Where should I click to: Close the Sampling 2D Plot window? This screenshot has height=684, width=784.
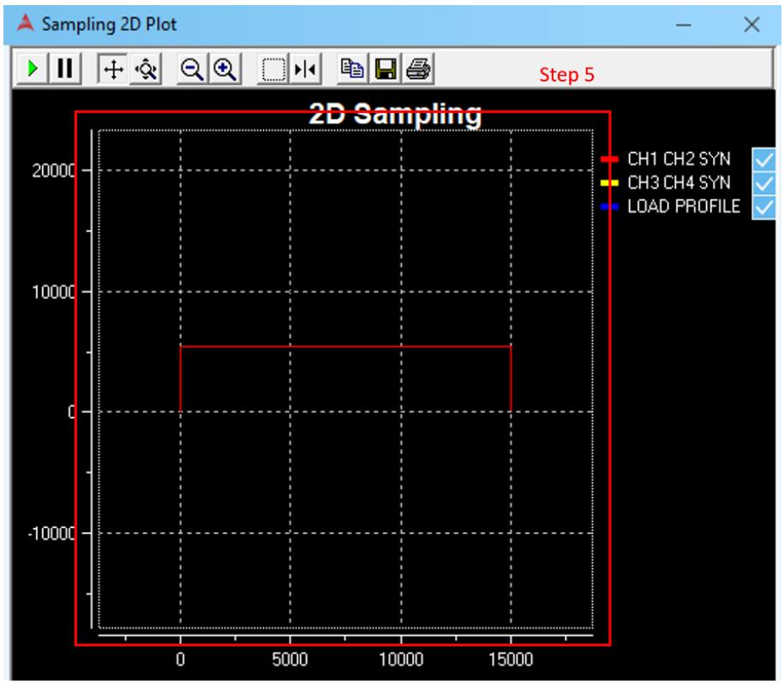pyautogui.click(x=751, y=25)
